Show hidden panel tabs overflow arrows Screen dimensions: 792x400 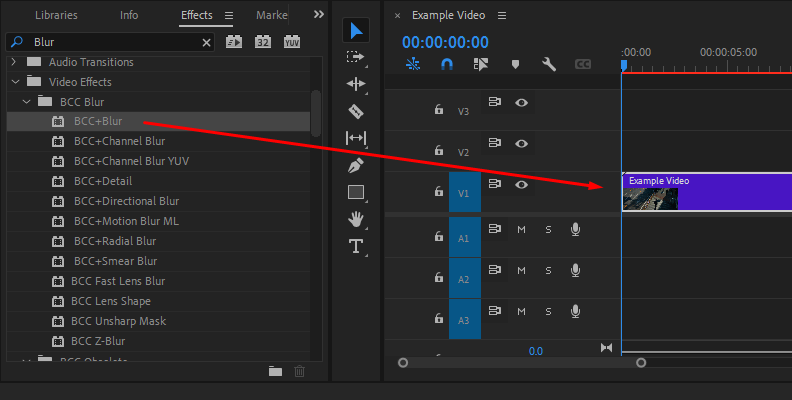[x=319, y=14]
